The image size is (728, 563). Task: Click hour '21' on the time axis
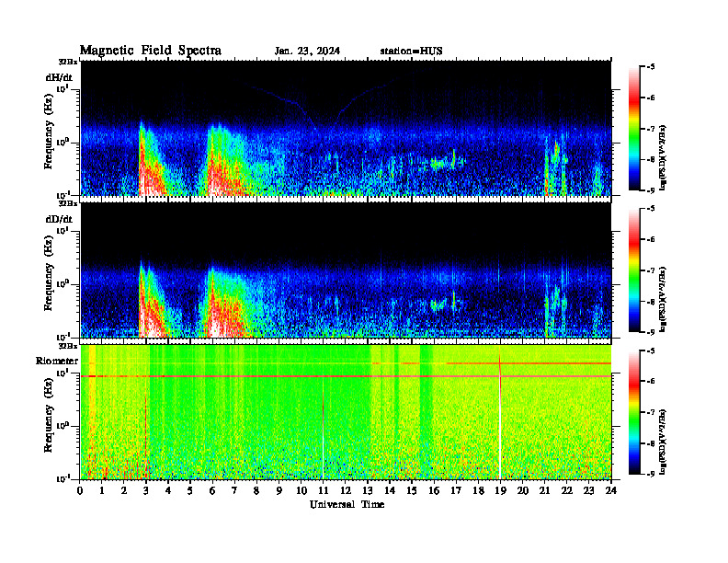[545, 490]
